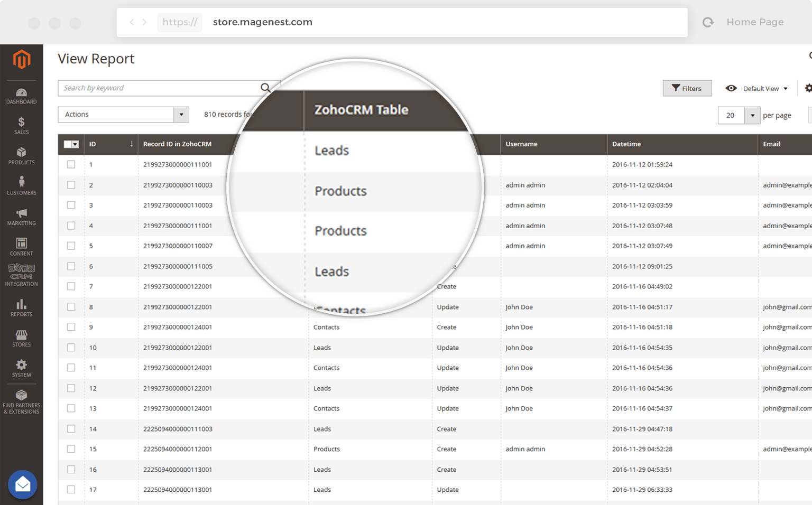Click the Filters button
This screenshot has height=505, width=812.
687,88
